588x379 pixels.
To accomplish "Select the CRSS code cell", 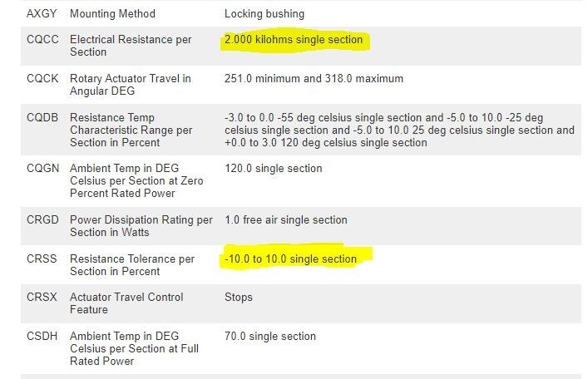I will (x=42, y=259).
